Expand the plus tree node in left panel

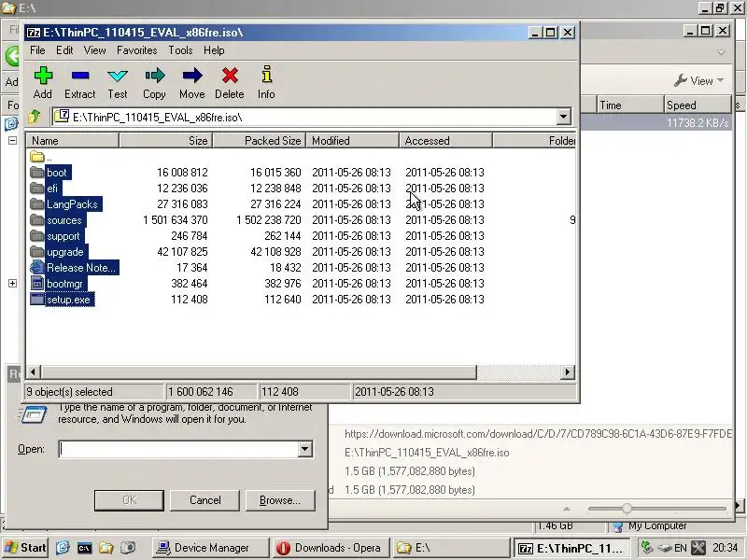12,284
